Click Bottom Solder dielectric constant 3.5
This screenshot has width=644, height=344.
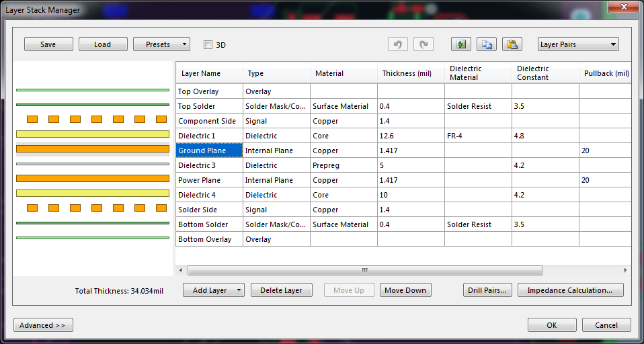(x=545, y=224)
